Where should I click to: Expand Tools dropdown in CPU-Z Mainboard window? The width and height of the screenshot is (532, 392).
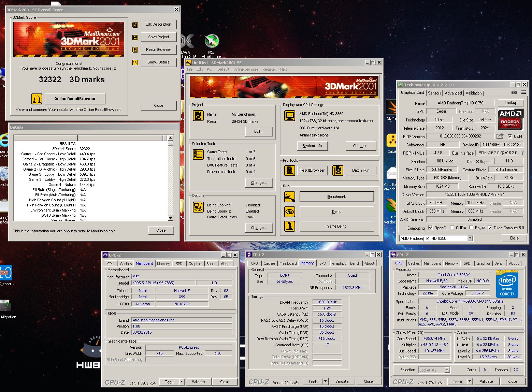(x=182, y=382)
